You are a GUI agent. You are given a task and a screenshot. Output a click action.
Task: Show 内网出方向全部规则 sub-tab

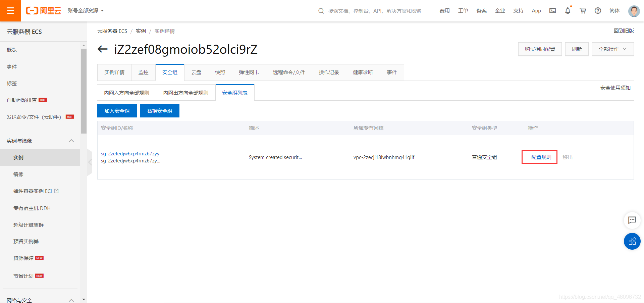185,93
